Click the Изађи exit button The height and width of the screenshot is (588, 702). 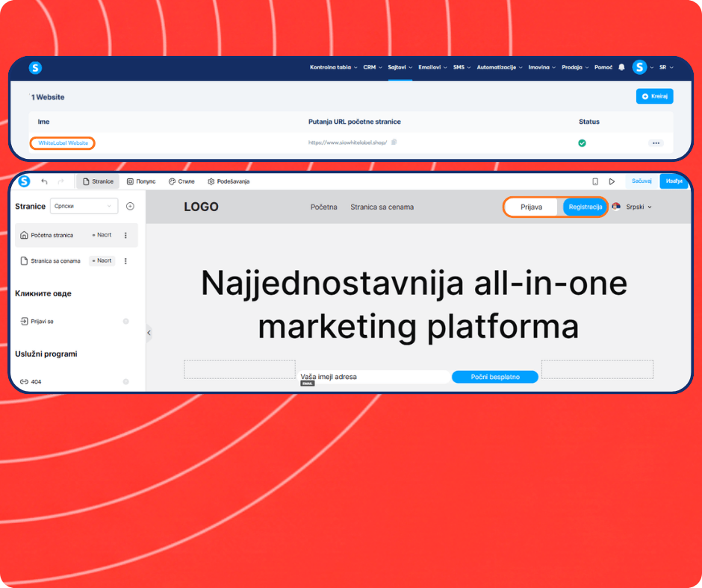674,181
